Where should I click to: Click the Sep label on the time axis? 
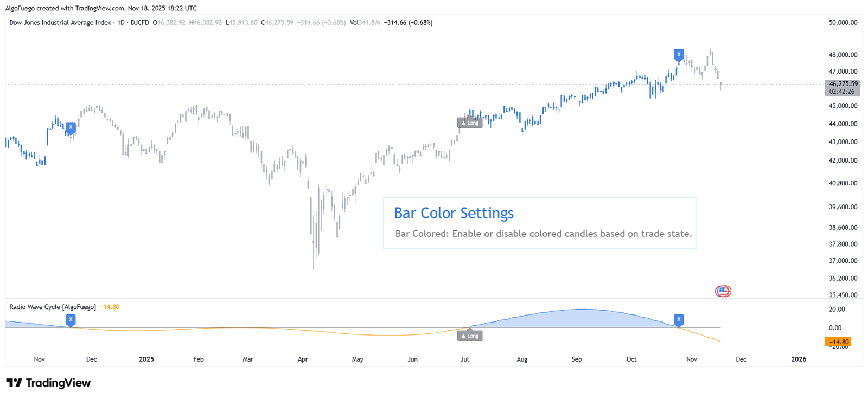(x=577, y=359)
